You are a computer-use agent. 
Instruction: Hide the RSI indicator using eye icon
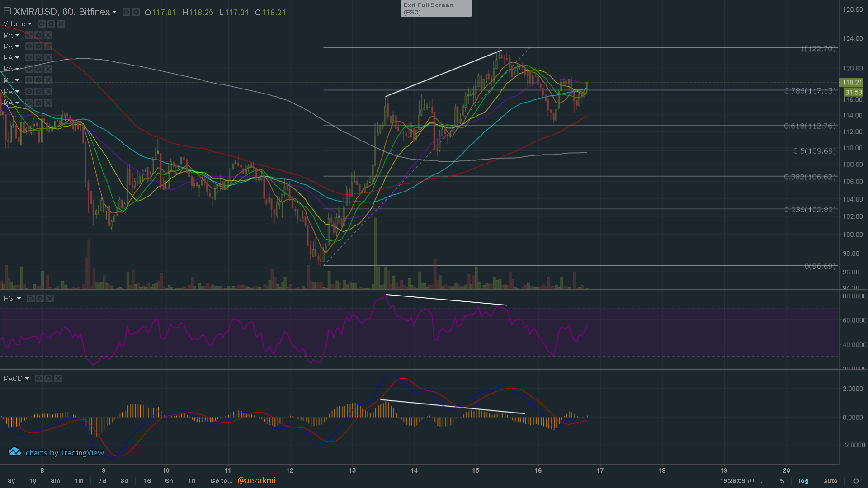pyautogui.click(x=31, y=299)
